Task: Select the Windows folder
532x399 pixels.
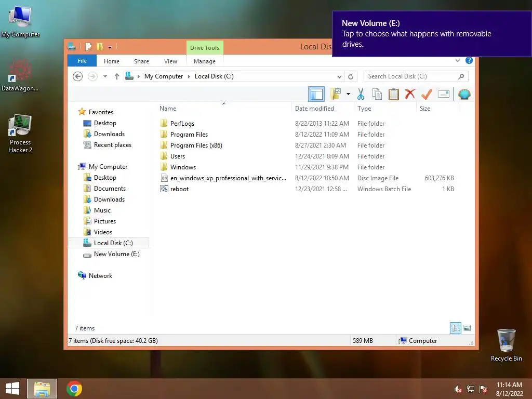Action: tap(183, 167)
